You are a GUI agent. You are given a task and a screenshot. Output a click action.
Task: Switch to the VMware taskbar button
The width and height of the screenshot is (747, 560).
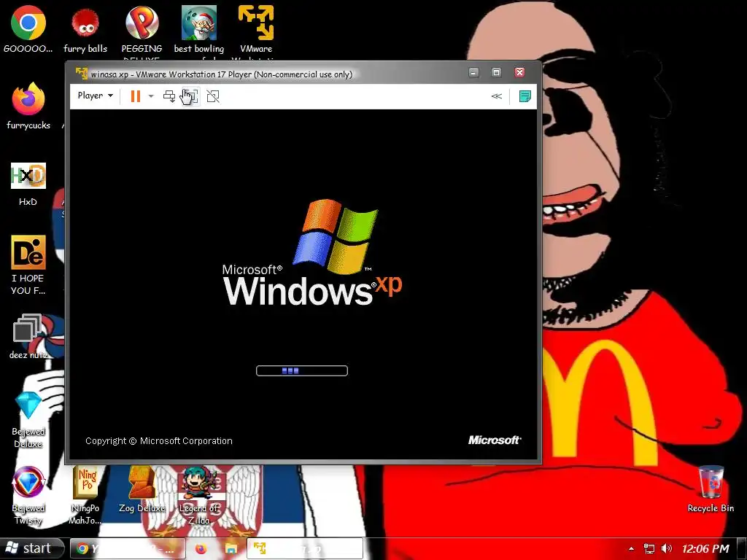coord(305,549)
